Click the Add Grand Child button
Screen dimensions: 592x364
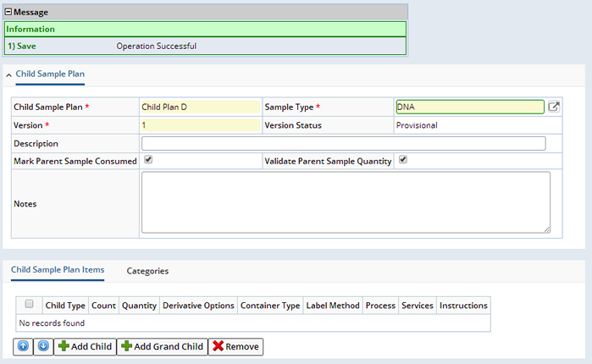point(163,346)
